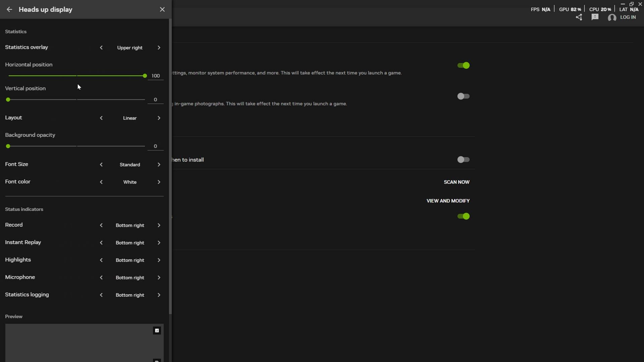This screenshot has width=644, height=362.
Task: Select next Statistics overlay position
Action: (x=159, y=48)
